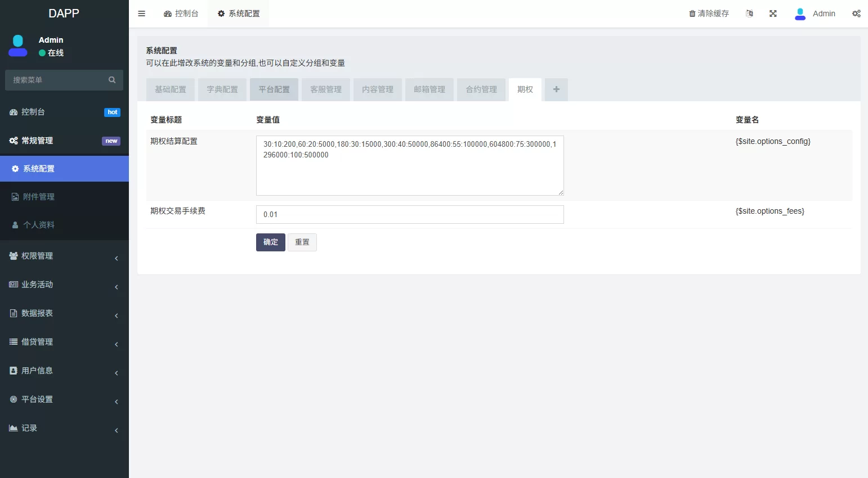The image size is (868, 478).
Task: Open the top-right settings gears icon
Action: pos(856,13)
